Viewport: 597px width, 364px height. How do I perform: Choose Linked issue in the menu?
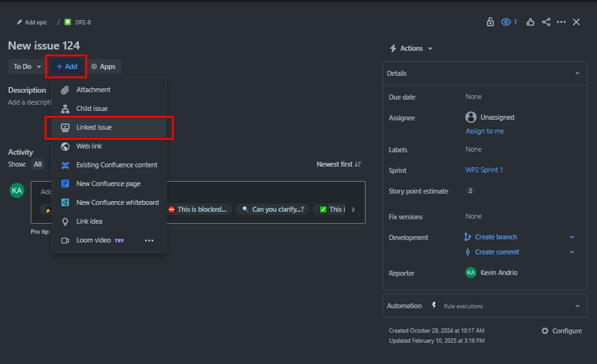(x=109, y=127)
